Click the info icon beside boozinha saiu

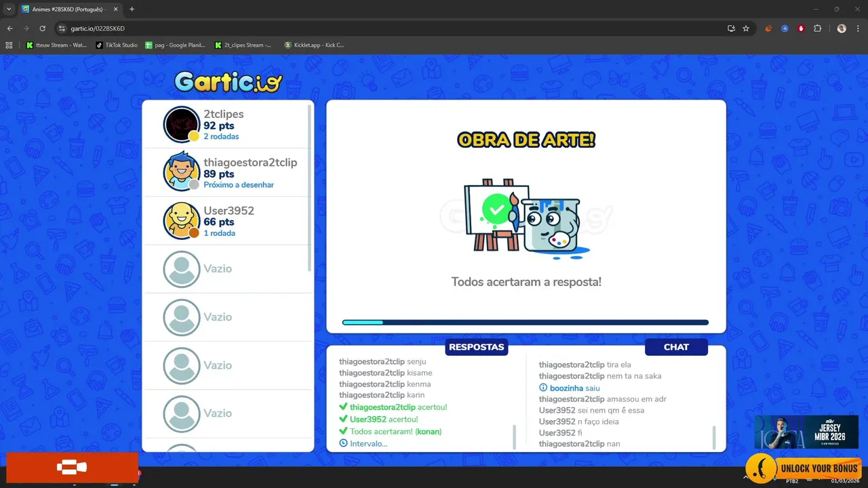pos(543,388)
